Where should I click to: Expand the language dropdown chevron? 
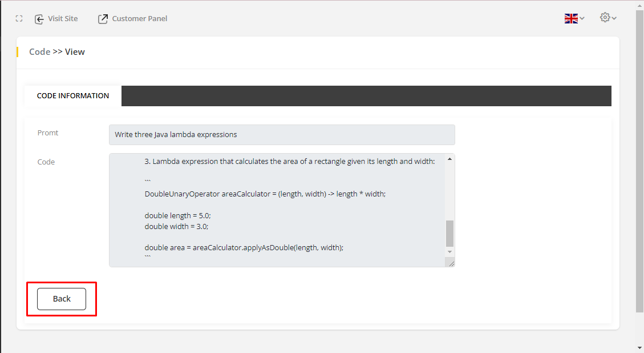[x=582, y=19]
